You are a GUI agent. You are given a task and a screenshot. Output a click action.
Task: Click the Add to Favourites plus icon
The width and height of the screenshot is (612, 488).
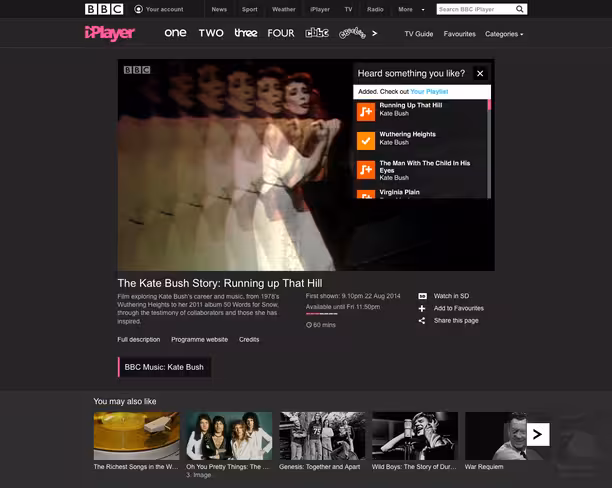click(422, 308)
